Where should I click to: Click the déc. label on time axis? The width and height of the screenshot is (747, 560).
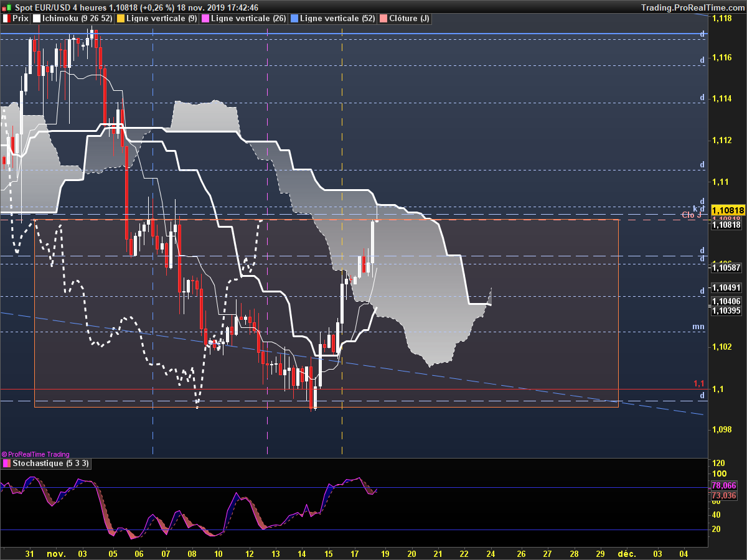point(627,553)
